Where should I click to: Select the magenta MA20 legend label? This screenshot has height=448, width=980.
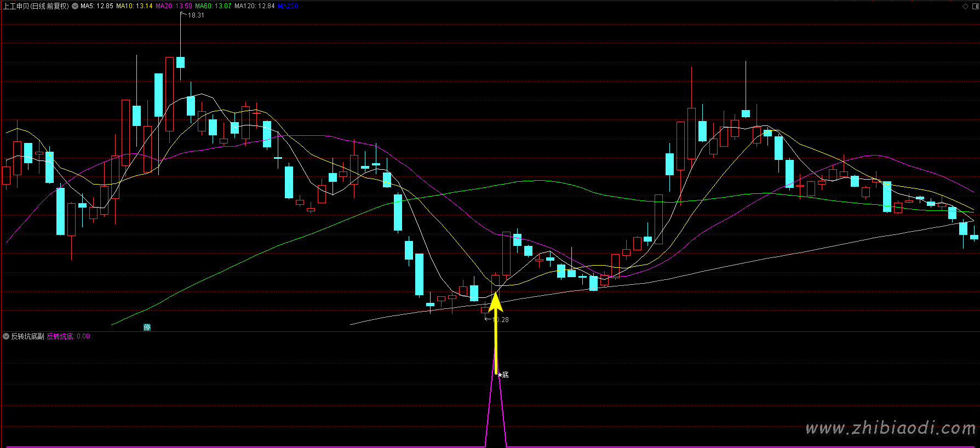(174, 6)
